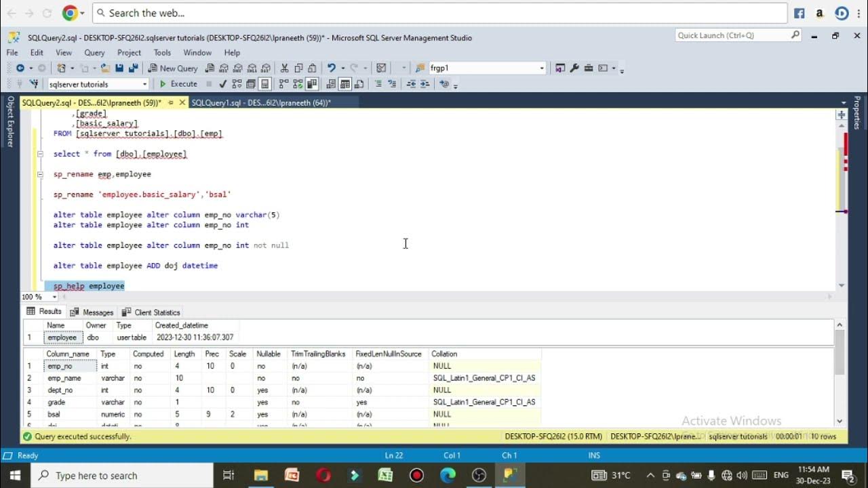The width and height of the screenshot is (868, 488).
Task: Open the Undo history dropdown arrow
Action: (342, 68)
